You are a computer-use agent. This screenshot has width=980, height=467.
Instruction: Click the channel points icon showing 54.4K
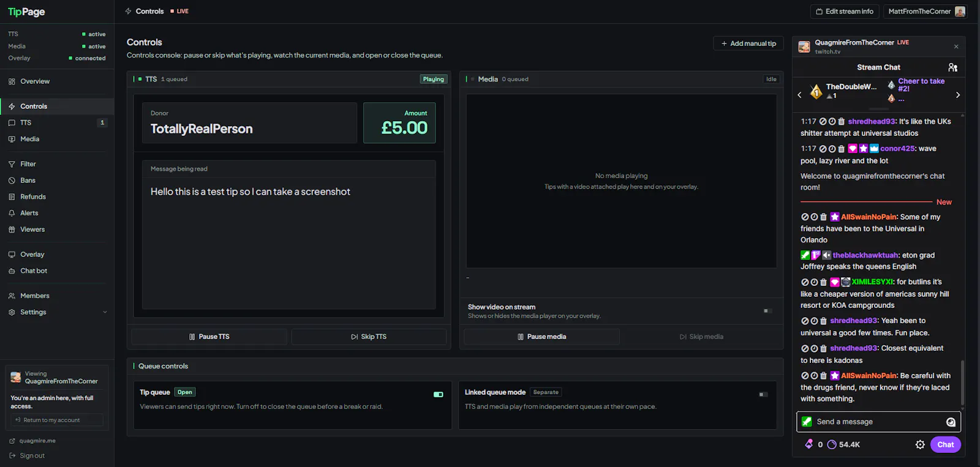click(832, 445)
